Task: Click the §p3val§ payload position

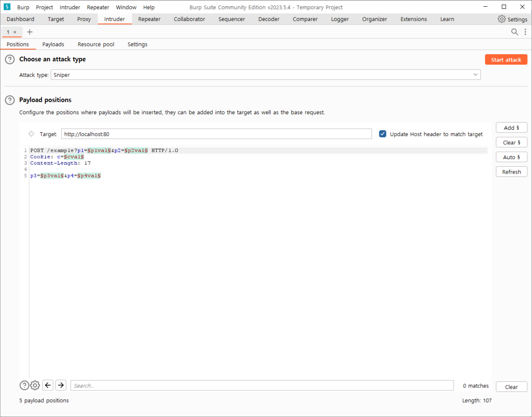Action: (x=52, y=176)
